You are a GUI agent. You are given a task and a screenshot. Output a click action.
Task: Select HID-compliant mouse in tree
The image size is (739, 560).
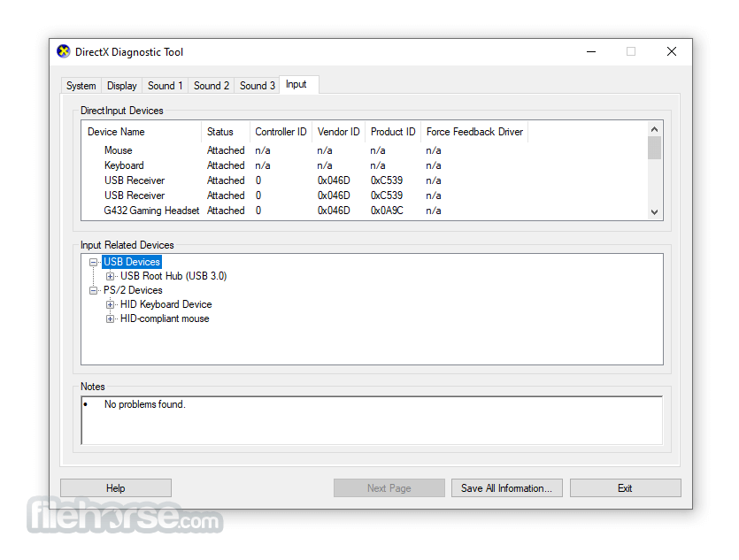[165, 318]
